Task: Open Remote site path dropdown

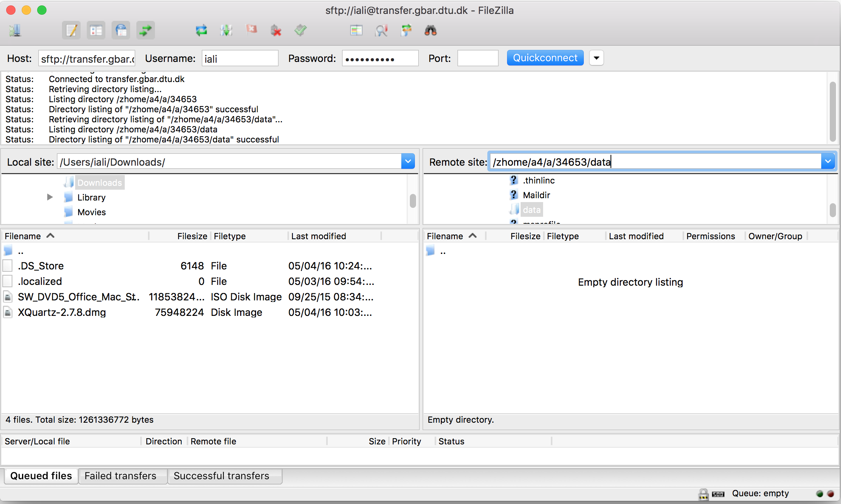Action: [x=828, y=161]
